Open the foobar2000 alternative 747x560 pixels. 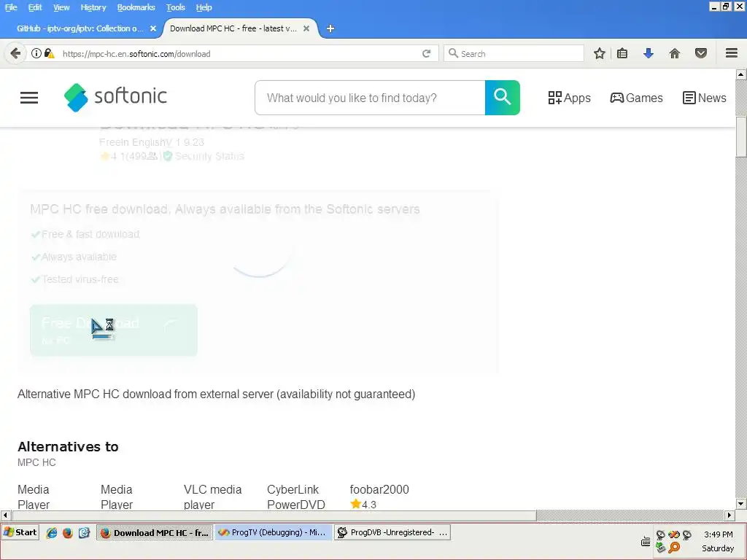[x=379, y=489]
